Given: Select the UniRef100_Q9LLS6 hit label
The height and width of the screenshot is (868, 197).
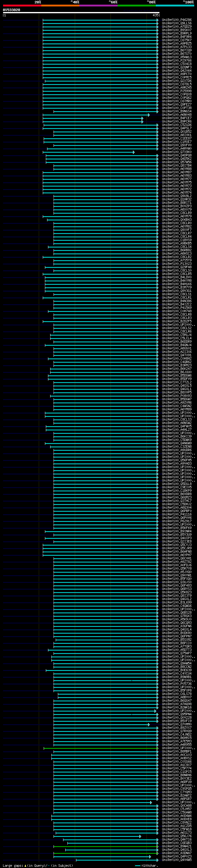Looking at the screenshot, I should (x=176, y=23).
